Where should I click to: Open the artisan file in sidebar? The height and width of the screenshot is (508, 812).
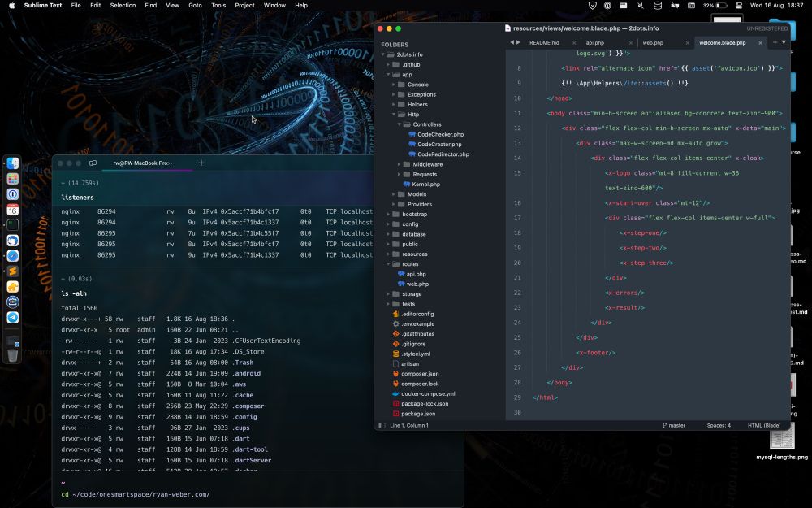pyautogui.click(x=409, y=364)
